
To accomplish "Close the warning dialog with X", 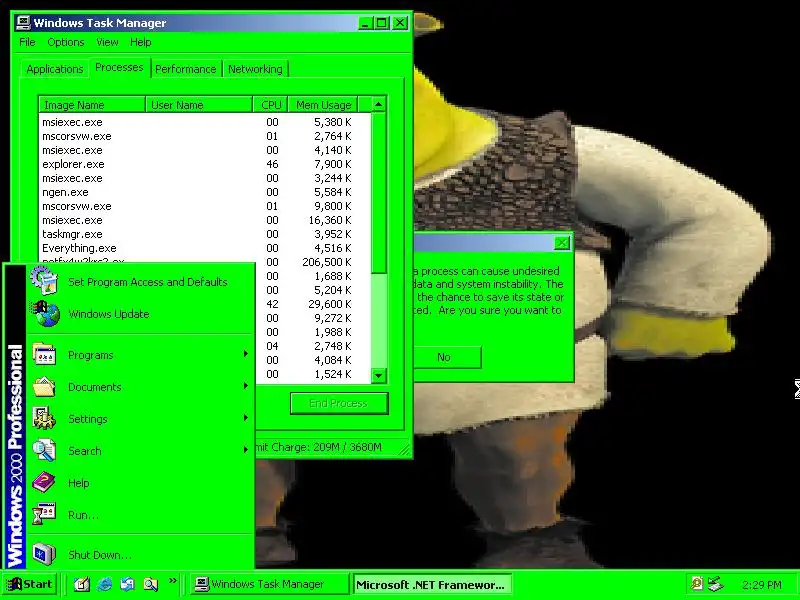I will click(562, 243).
